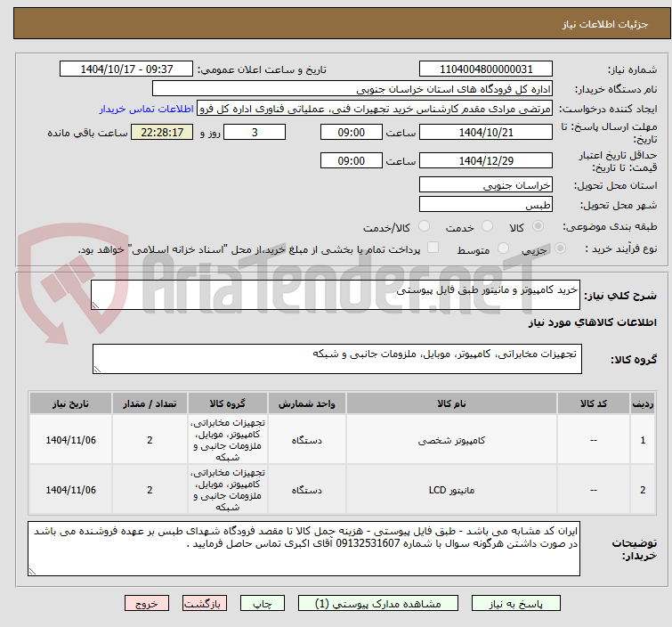The image size is (672, 627).
Task: Click the request creator field
Action: point(375,109)
